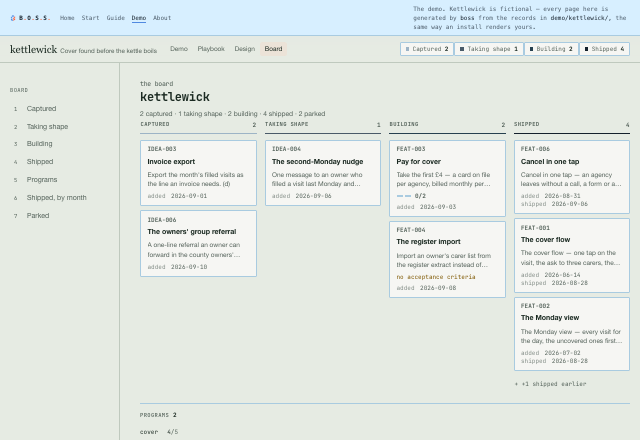This screenshot has width=640, height=440.
Task: Click the 'cover 4/5' program row
Action: click(159, 432)
